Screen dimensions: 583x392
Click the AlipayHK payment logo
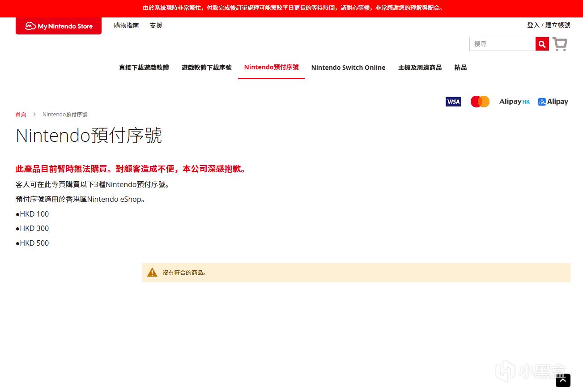[515, 102]
